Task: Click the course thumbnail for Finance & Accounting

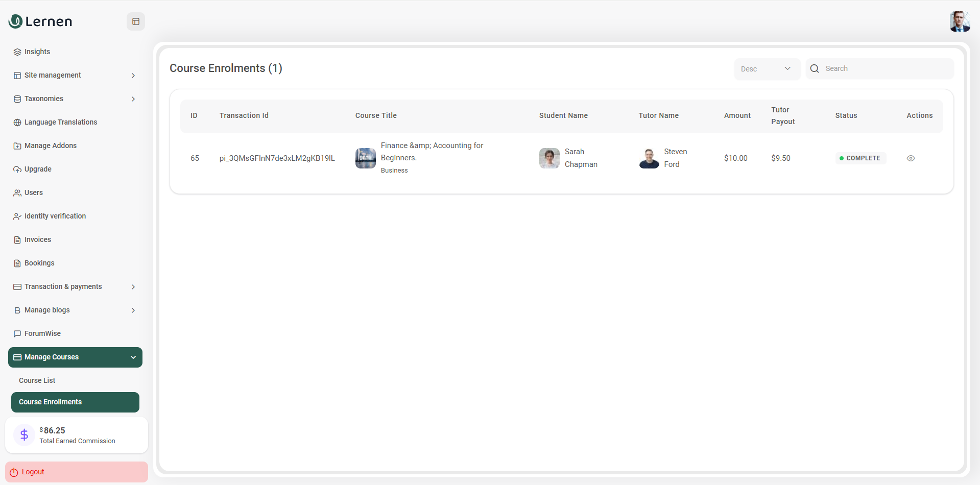Action: pyautogui.click(x=365, y=158)
